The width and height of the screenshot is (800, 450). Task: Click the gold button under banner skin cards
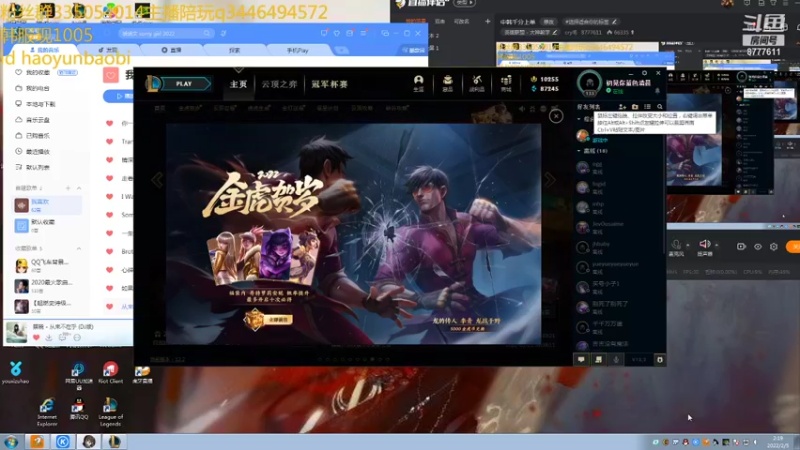[x=269, y=319]
